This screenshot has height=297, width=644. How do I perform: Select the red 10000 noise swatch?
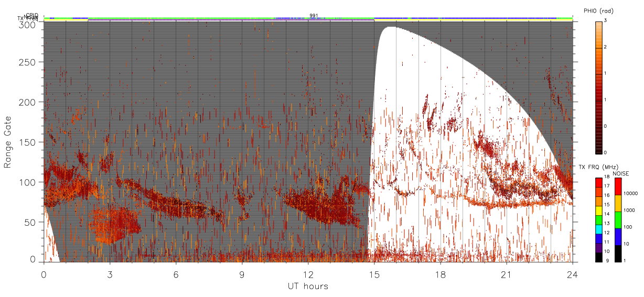click(618, 186)
